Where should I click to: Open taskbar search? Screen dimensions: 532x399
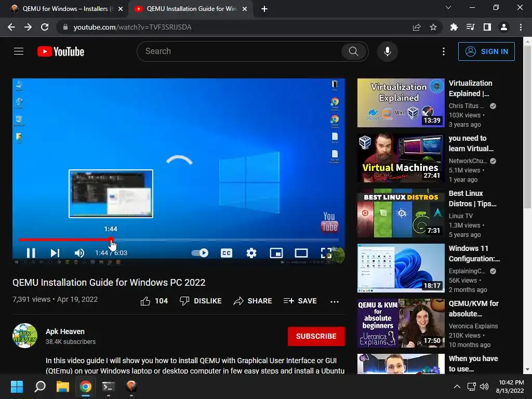(x=40, y=387)
